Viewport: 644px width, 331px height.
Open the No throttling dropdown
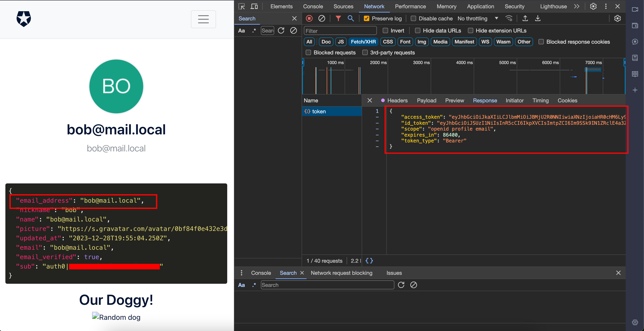click(x=478, y=19)
